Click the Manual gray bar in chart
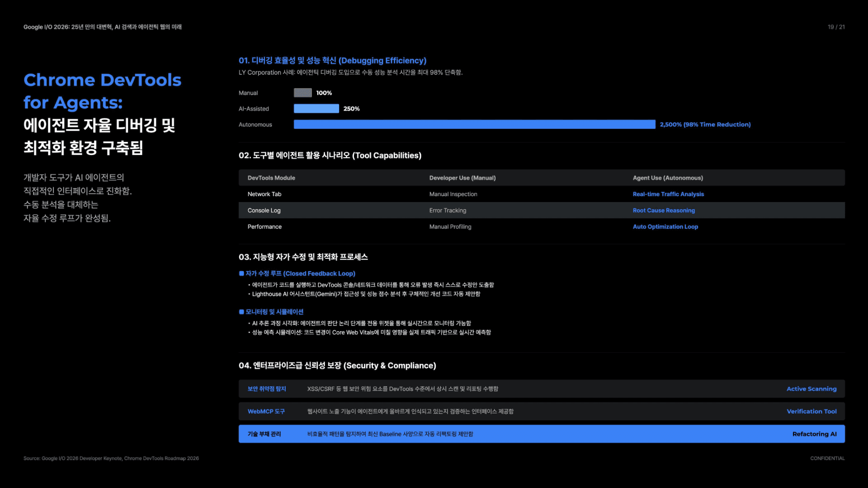 (302, 93)
